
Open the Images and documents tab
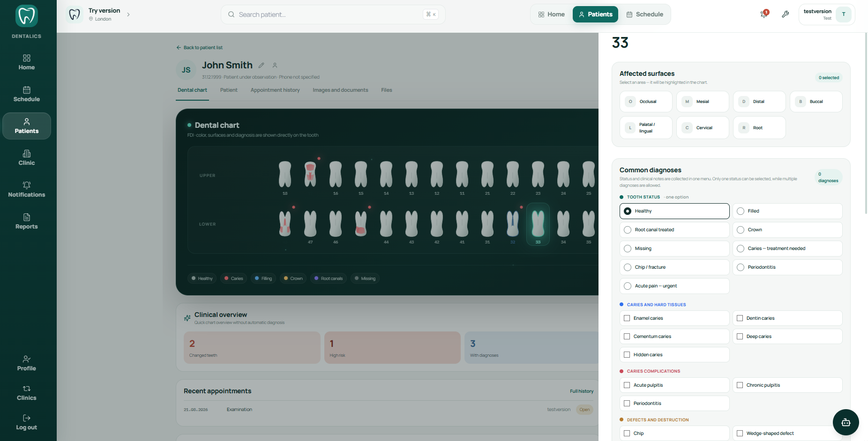coord(340,90)
